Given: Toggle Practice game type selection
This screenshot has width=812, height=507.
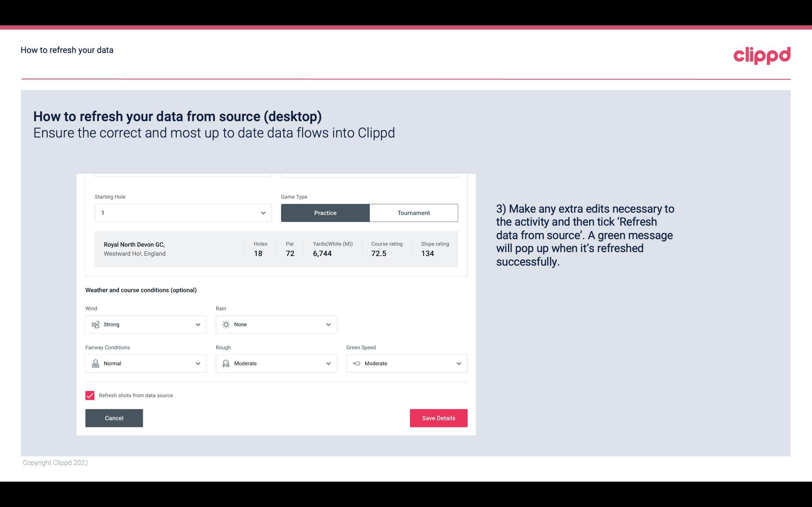Looking at the screenshot, I should pos(325,213).
